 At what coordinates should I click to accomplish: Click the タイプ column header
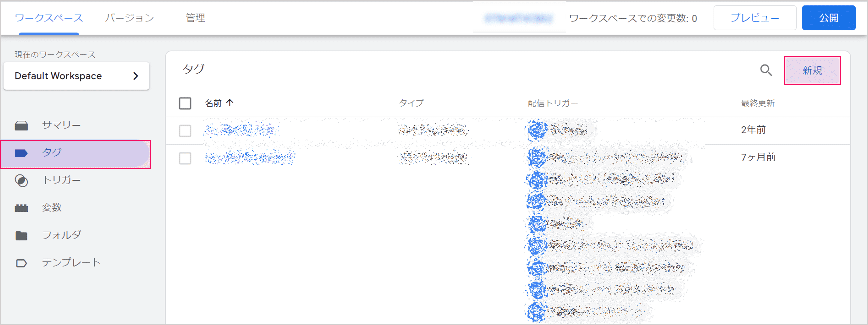(x=411, y=103)
